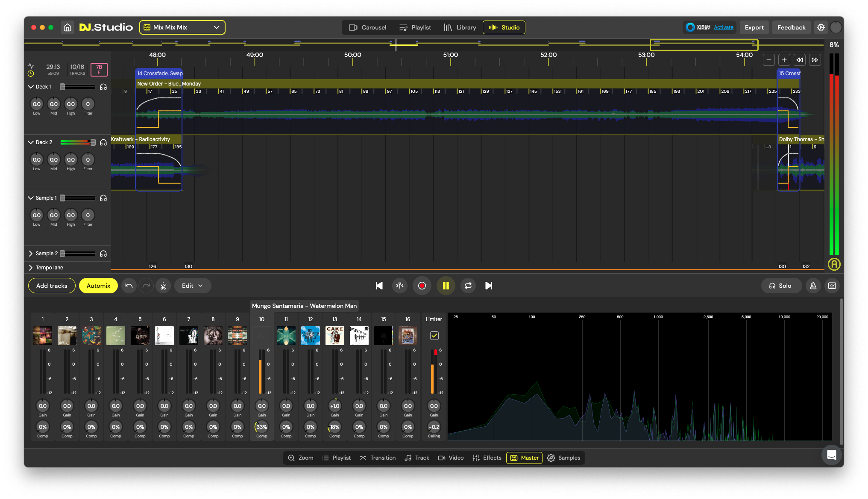
Task: Jump to next transition with fast-forward icon
Action: click(815, 60)
